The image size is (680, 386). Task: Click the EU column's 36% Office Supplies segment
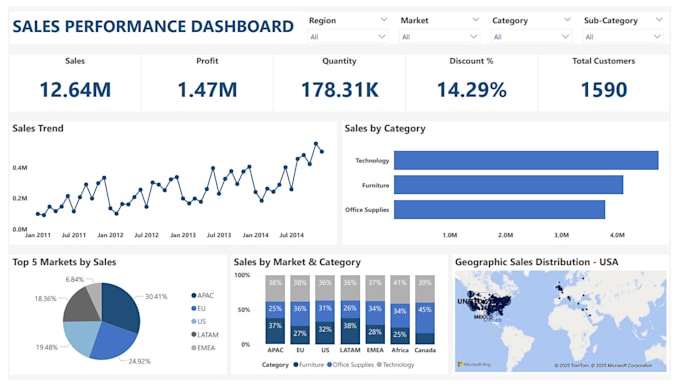point(300,313)
